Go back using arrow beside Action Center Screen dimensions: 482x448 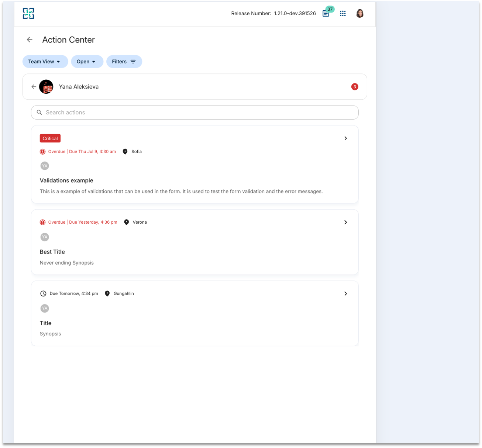[30, 40]
